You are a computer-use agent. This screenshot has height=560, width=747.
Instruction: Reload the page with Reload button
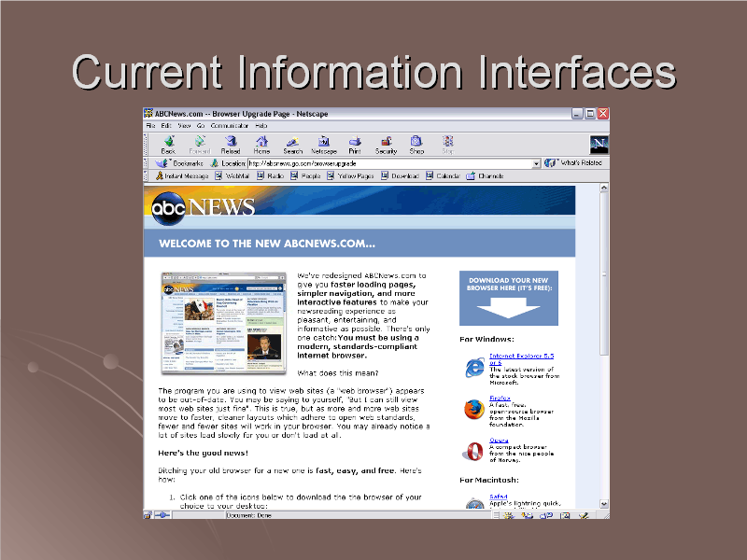231,145
